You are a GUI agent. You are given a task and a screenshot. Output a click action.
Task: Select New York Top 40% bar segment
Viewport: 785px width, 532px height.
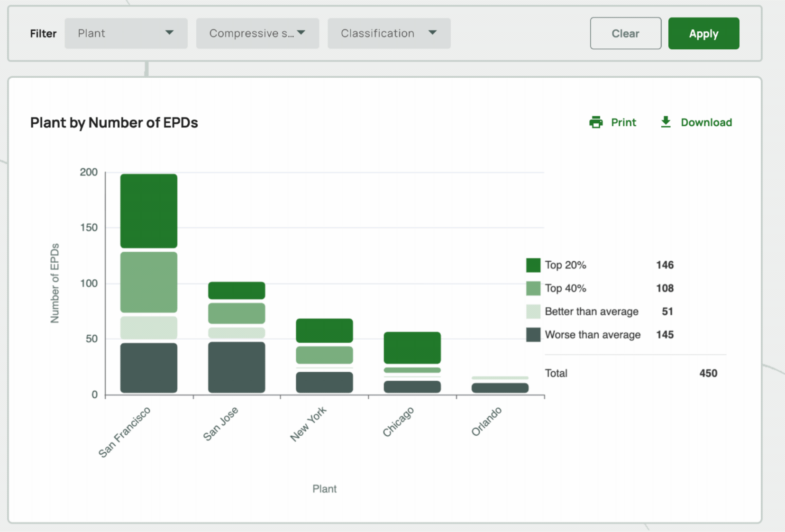pos(324,355)
